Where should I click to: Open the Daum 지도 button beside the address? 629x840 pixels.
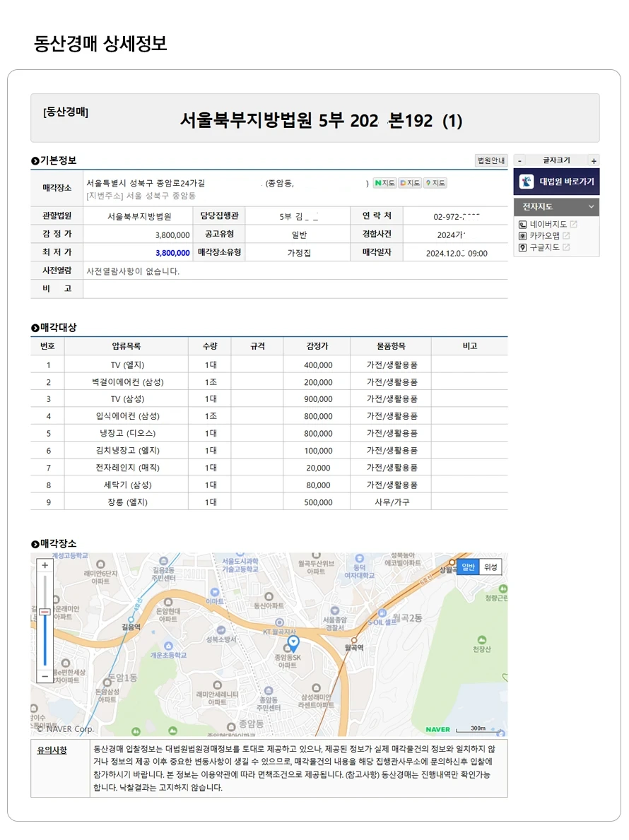click(410, 183)
